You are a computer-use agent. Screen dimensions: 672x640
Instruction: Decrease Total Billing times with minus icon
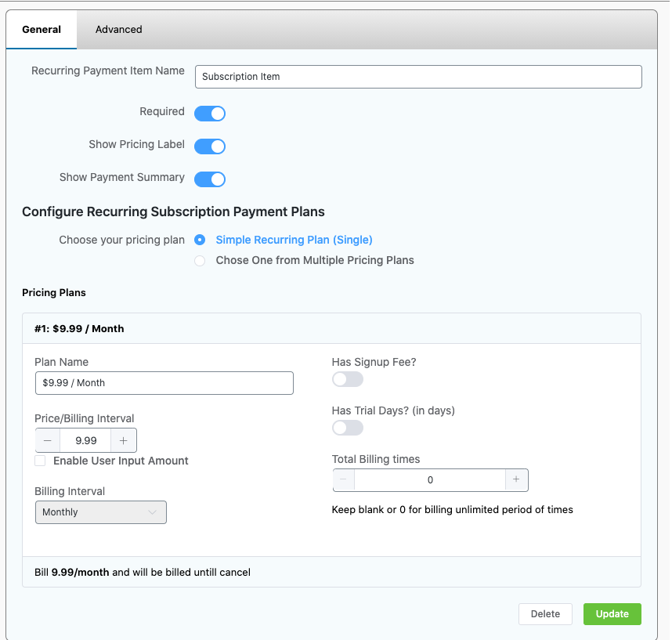(x=345, y=480)
